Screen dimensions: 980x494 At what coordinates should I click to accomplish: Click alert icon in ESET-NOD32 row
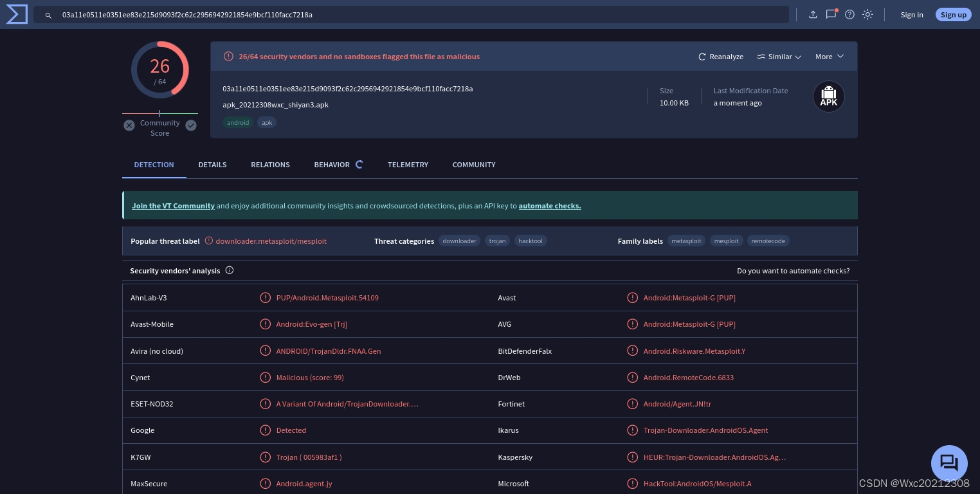[x=265, y=404]
